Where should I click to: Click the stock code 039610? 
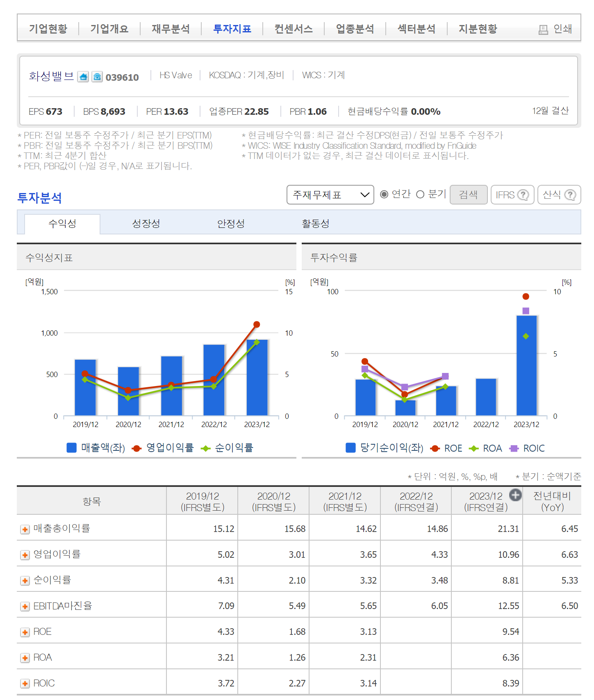[122, 77]
